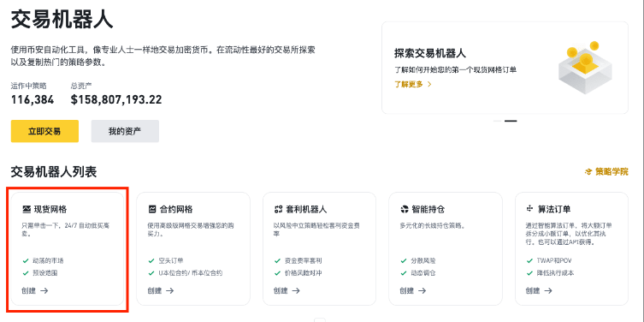Click 探索交易机器人 banner heading
Image resolution: width=644 pixels, height=322 pixels.
pos(430,53)
